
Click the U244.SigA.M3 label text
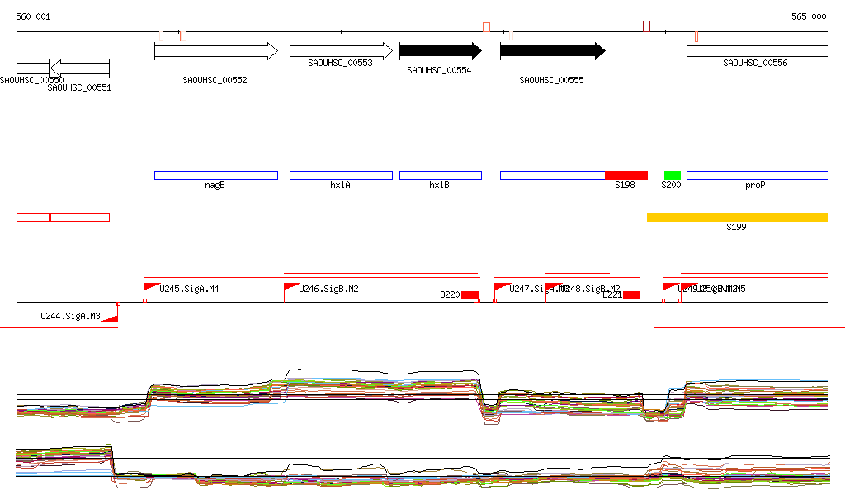click(71, 316)
